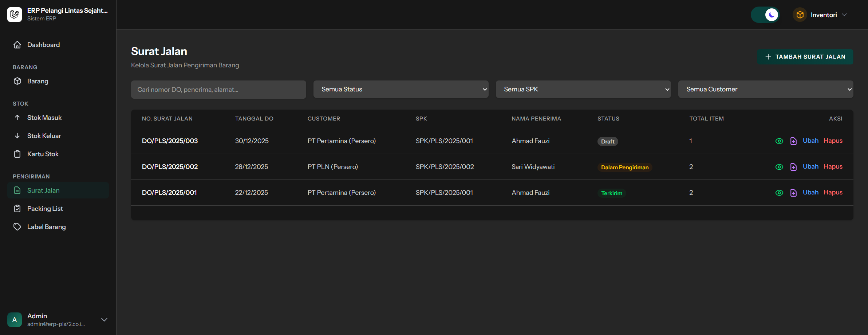The image size is (868, 335).
Task: View details of DO/PLS/2025/001 via eye icon
Action: (x=779, y=193)
